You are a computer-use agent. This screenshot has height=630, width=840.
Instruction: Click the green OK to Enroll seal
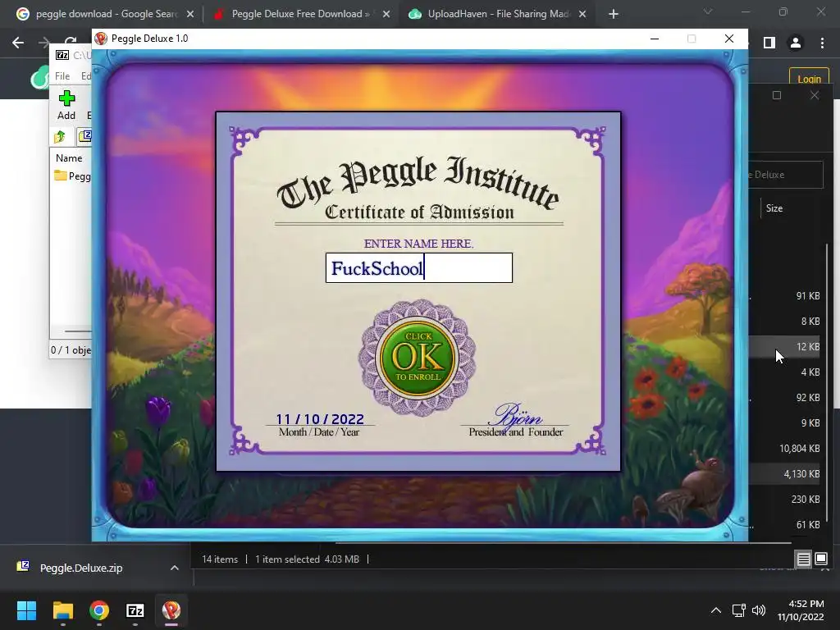[418, 358]
